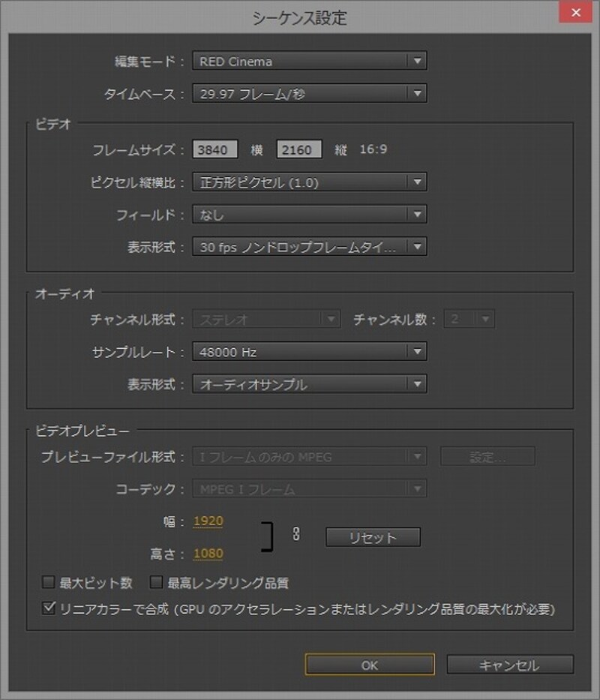Close the シーケンス設定 dialog window
Screen dimensions: 600x700
point(578,13)
